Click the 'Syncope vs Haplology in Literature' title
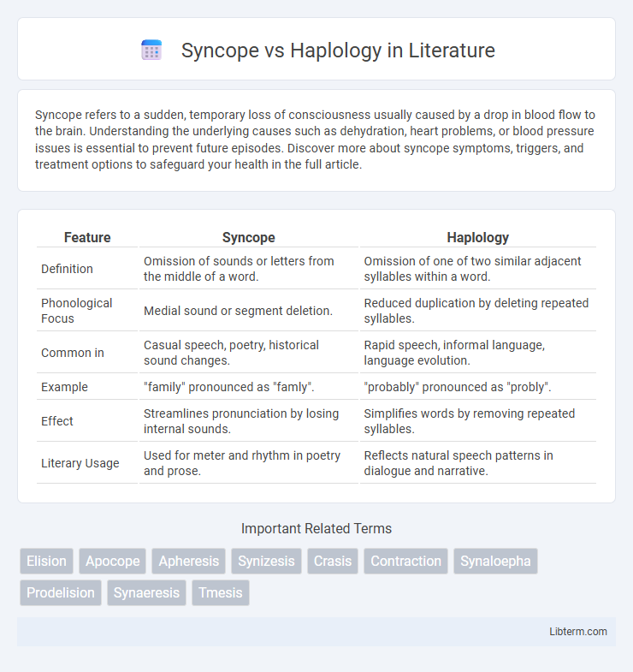The width and height of the screenshot is (633, 672). 338,51
